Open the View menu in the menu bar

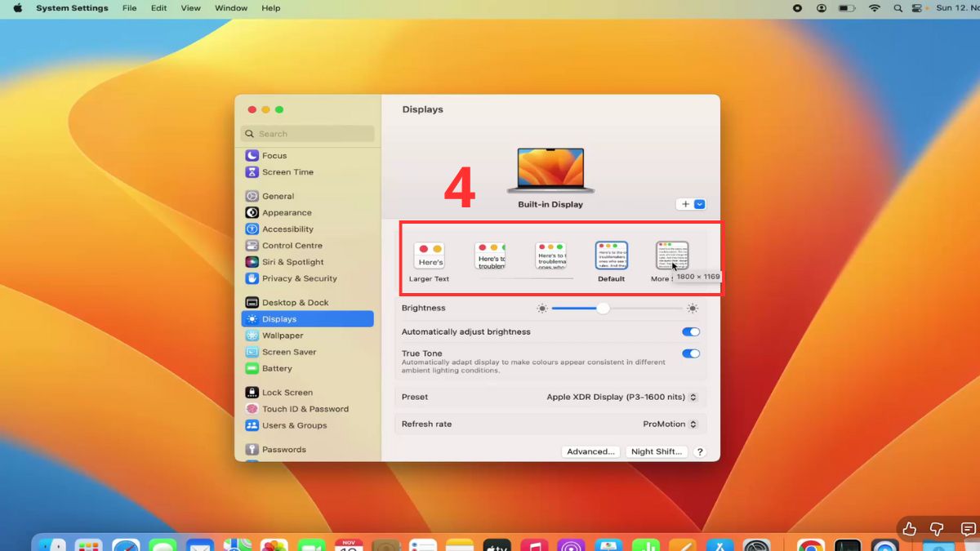(x=190, y=8)
